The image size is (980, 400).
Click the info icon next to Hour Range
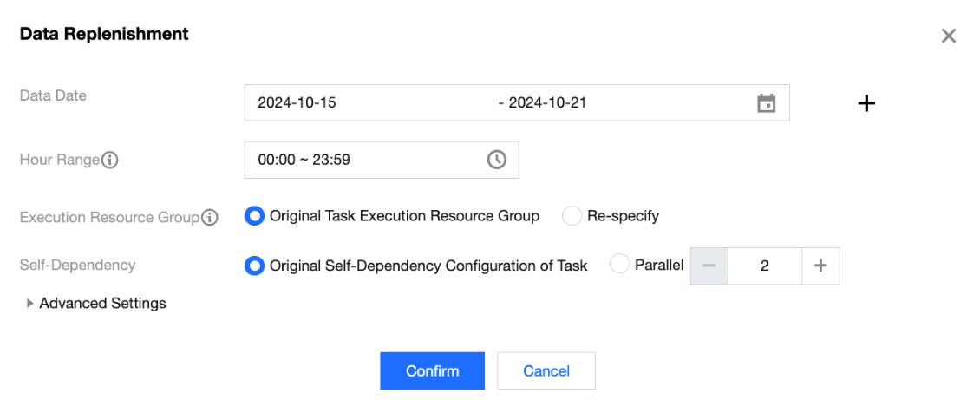click(110, 161)
